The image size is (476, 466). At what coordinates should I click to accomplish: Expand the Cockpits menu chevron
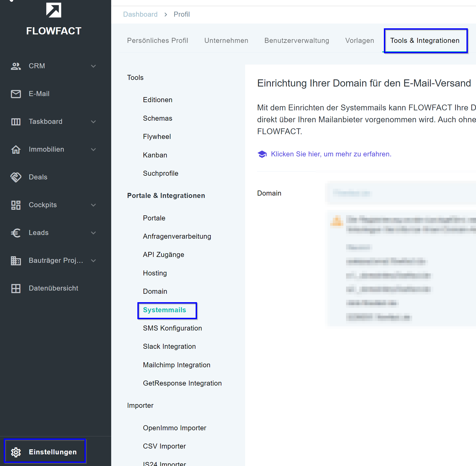pyautogui.click(x=93, y=205)
